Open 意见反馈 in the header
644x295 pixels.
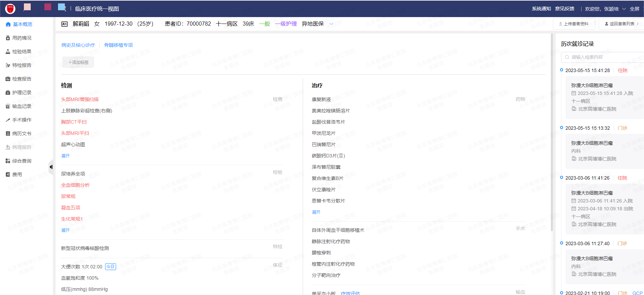[x=564, y=9]
